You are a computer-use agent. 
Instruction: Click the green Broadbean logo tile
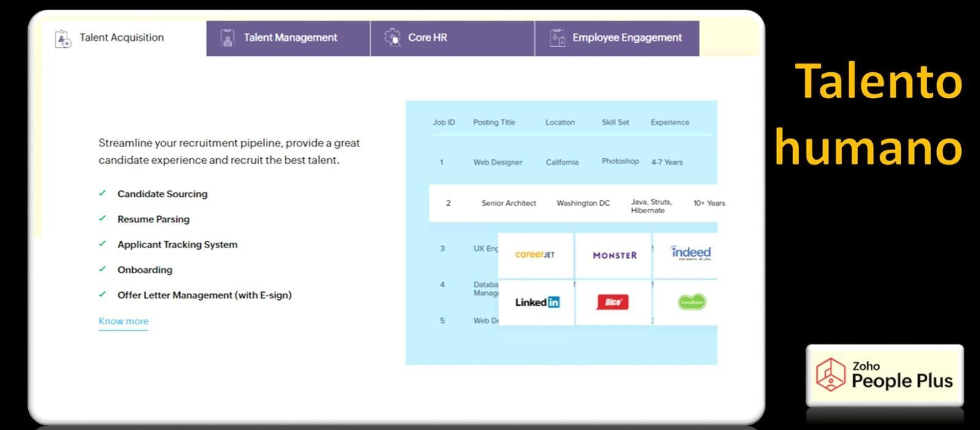692,302
